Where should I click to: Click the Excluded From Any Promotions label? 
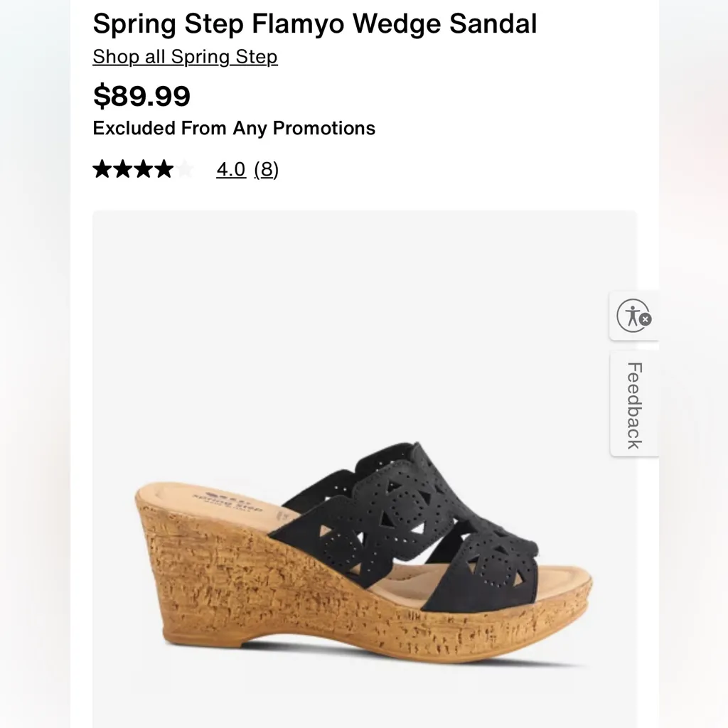point(234,129)
